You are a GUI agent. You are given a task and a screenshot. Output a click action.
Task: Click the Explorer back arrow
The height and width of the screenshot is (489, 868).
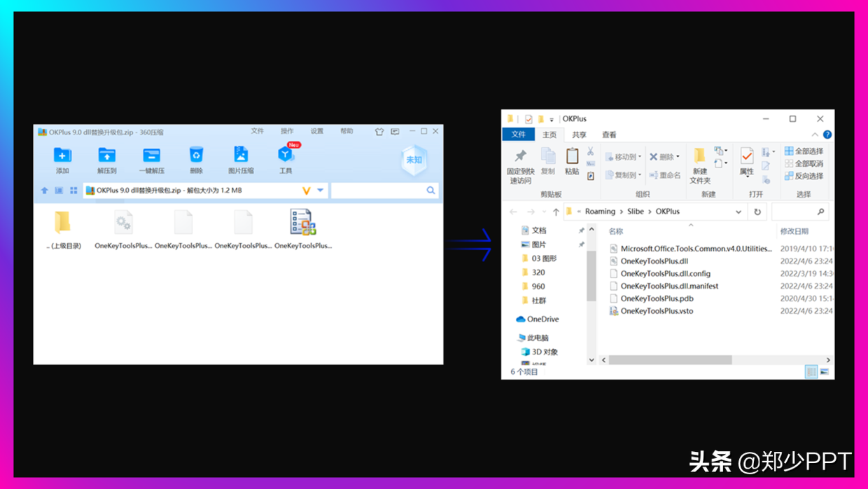[513, 212]
